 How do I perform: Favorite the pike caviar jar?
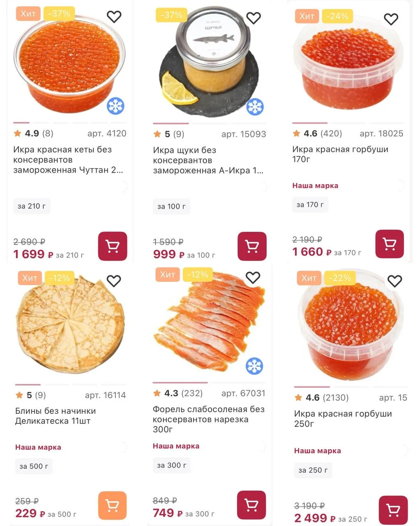tap(253, 18)
